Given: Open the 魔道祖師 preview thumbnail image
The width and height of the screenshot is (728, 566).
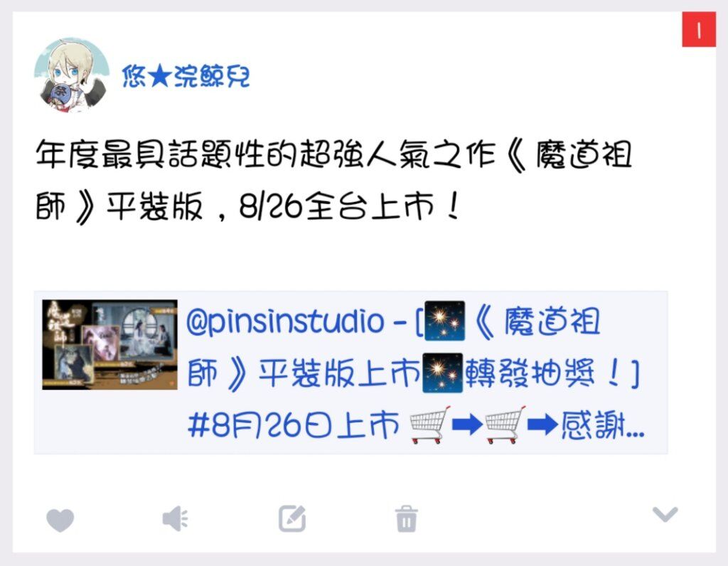Looking at the screenshot, I should pyautogui.click(x=109, y=345).
